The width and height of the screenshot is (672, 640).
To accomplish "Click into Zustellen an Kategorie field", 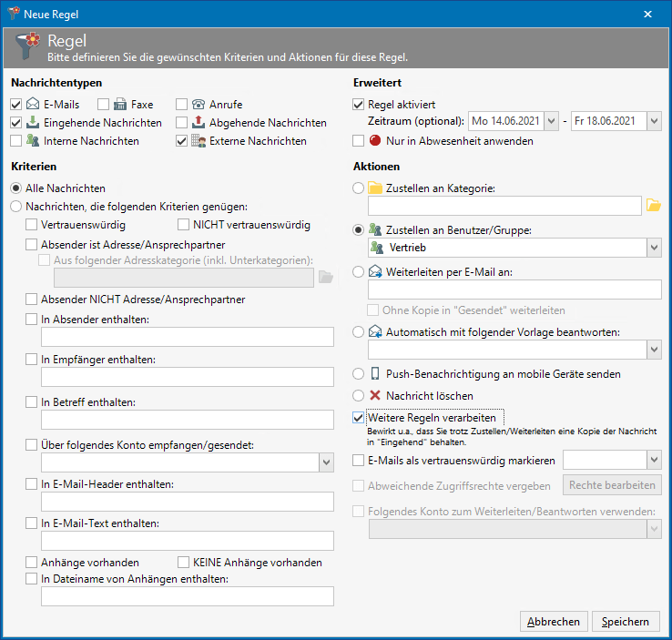I will tap(504, 206).
